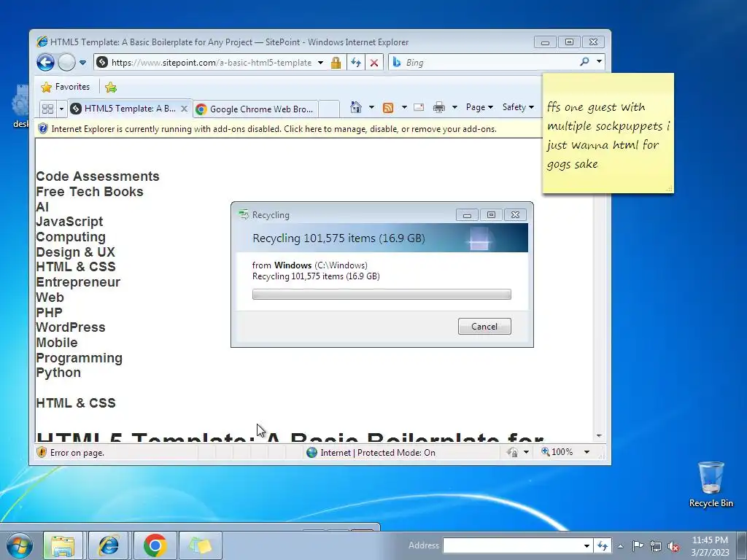Image resolution: width=747 pixels, height=560 pixels.
Task: Open a new blank tab
Action: [x=329, y=109]
